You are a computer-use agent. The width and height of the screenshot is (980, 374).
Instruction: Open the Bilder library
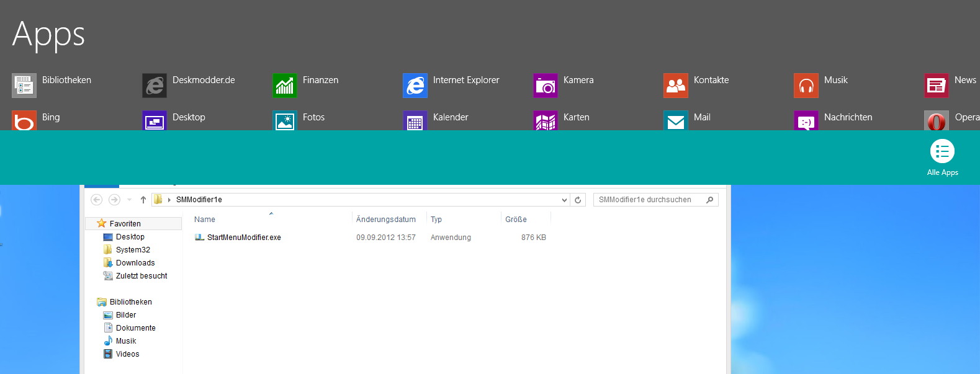(x=125, y=315)
